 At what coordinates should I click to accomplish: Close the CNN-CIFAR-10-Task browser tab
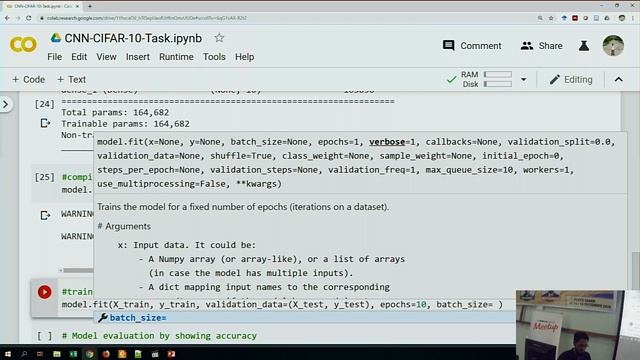tap(78, 6)
